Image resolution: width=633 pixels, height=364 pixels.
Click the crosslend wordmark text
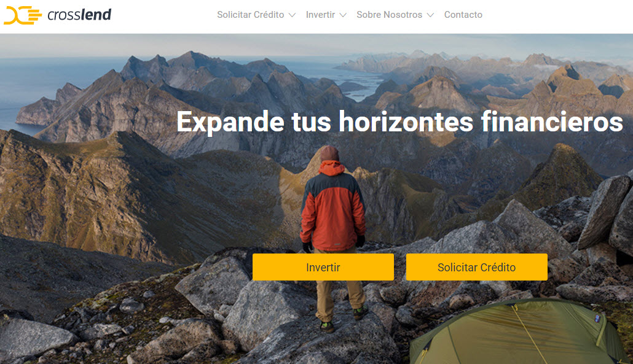(79, 15)
